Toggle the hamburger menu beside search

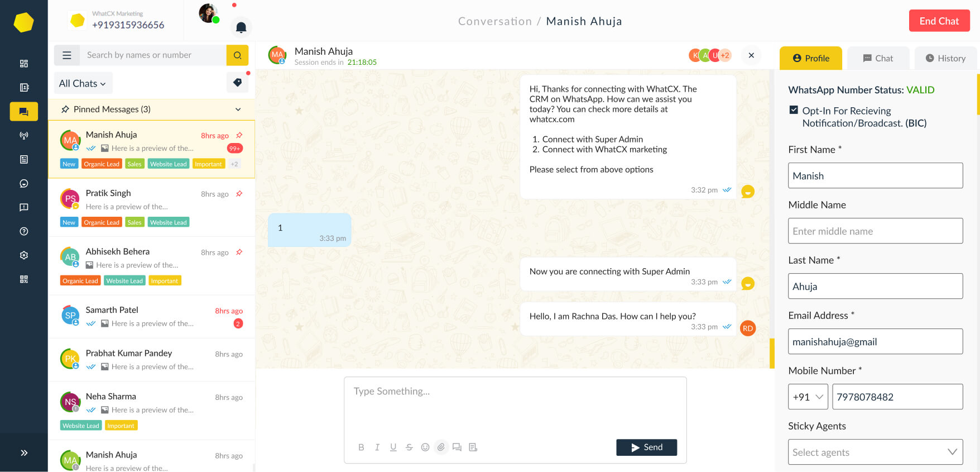click(67, 55)
